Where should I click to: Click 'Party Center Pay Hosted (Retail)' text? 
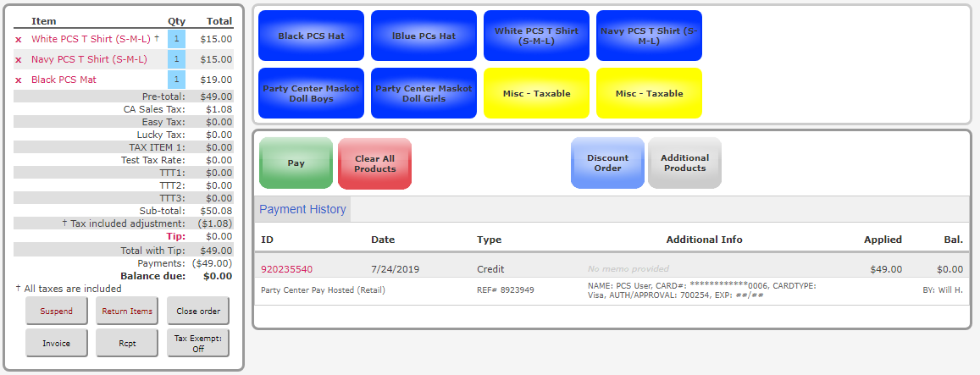323,290
